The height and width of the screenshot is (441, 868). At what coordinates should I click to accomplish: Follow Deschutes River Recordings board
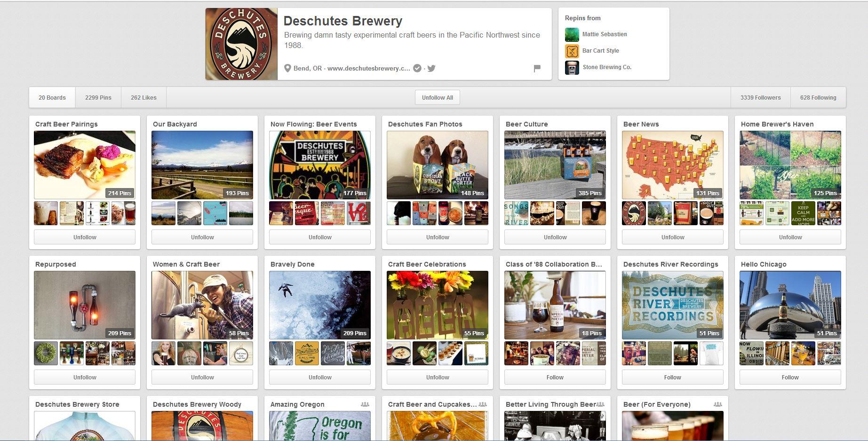pos(673,378)
